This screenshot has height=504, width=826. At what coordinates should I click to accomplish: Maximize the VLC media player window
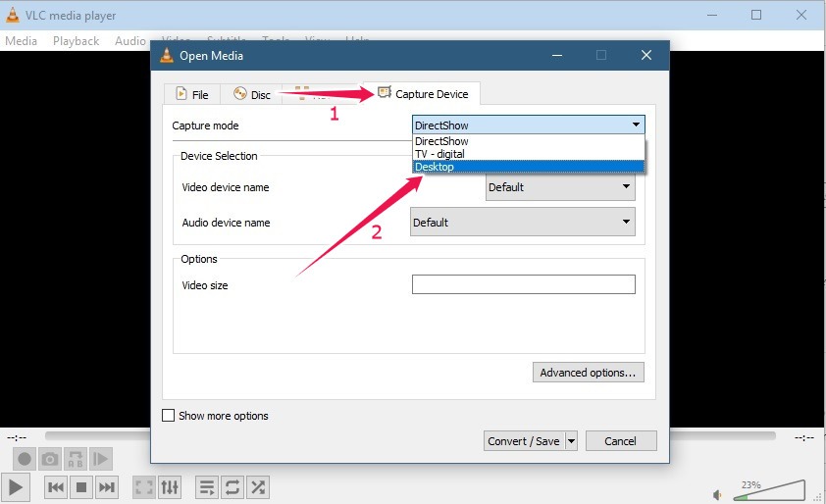tap(756, 15)
